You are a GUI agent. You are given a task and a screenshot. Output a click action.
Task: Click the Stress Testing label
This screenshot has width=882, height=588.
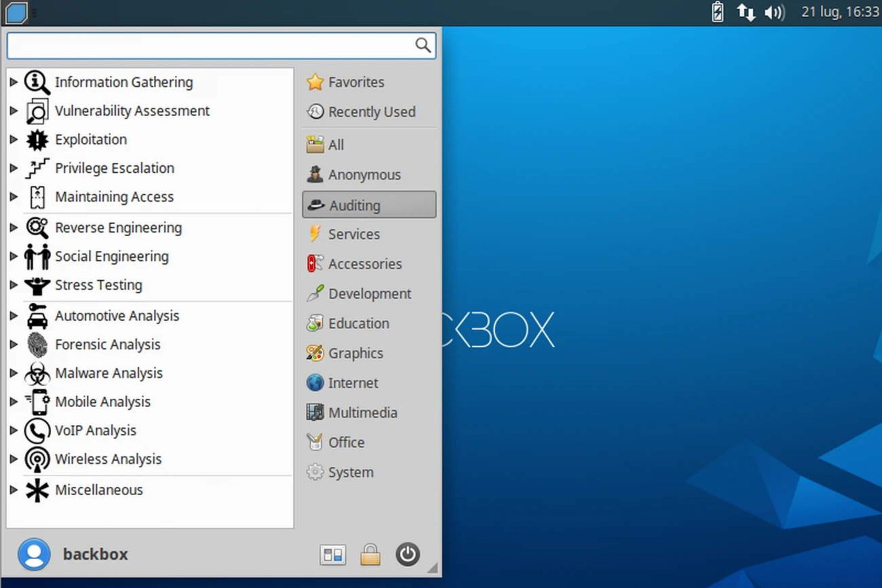(x=99, y=285)
